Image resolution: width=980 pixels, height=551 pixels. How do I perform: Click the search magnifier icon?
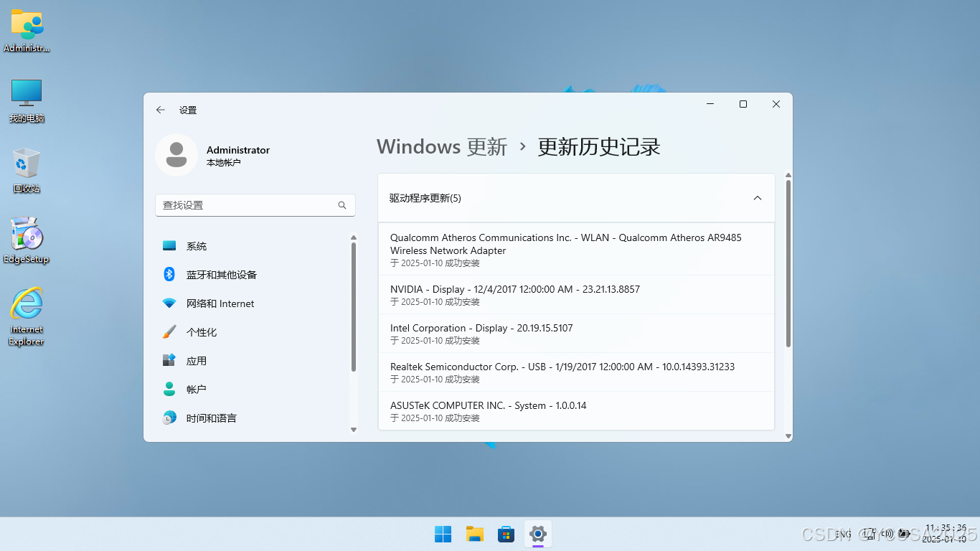pos(342,205)
